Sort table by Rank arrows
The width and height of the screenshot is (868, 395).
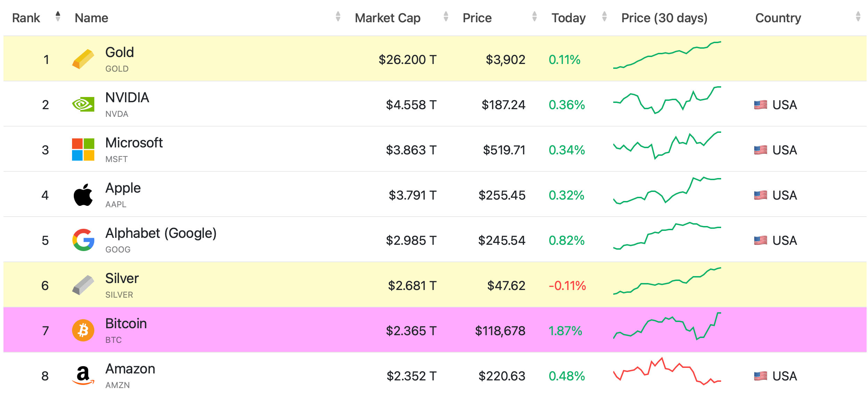point(58,16)
